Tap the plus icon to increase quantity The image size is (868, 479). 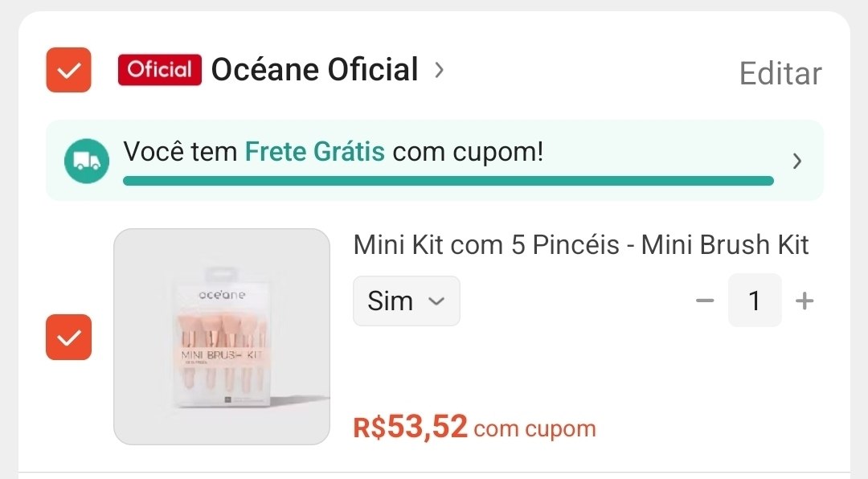[804, 300]
